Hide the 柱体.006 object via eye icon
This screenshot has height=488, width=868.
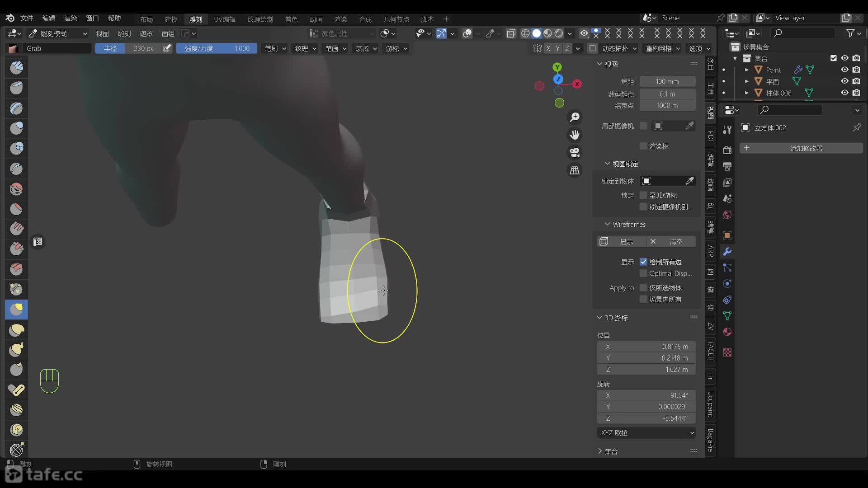click(x=844, y=93)
